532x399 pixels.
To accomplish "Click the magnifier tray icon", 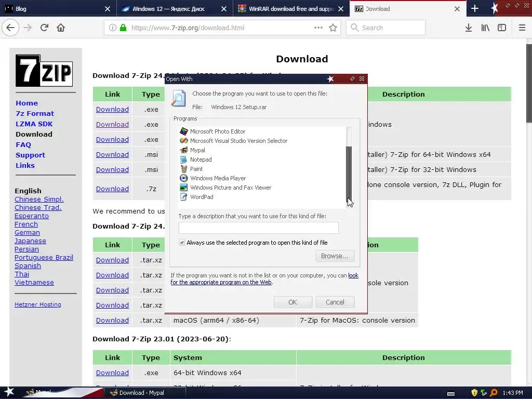I will pyautogui.click(x=494, y=393).
